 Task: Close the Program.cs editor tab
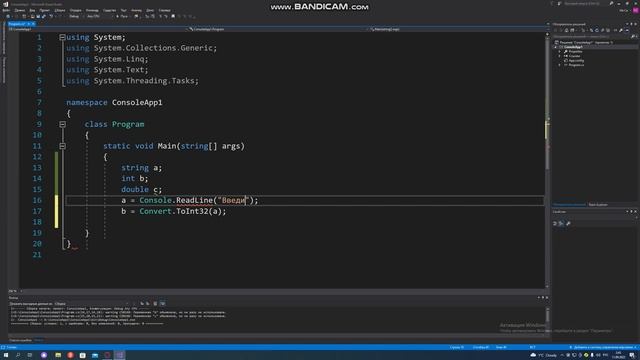tap(33, 24)
